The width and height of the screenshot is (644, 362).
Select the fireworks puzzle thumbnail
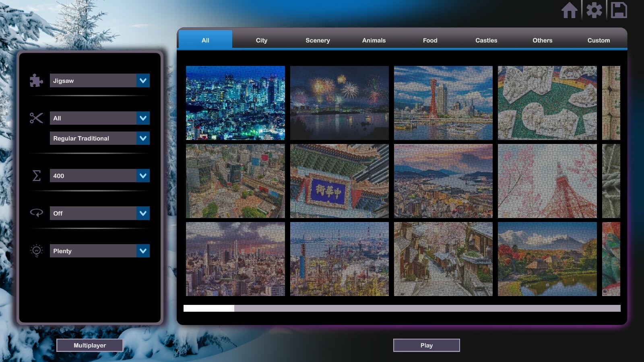point(339,103)
